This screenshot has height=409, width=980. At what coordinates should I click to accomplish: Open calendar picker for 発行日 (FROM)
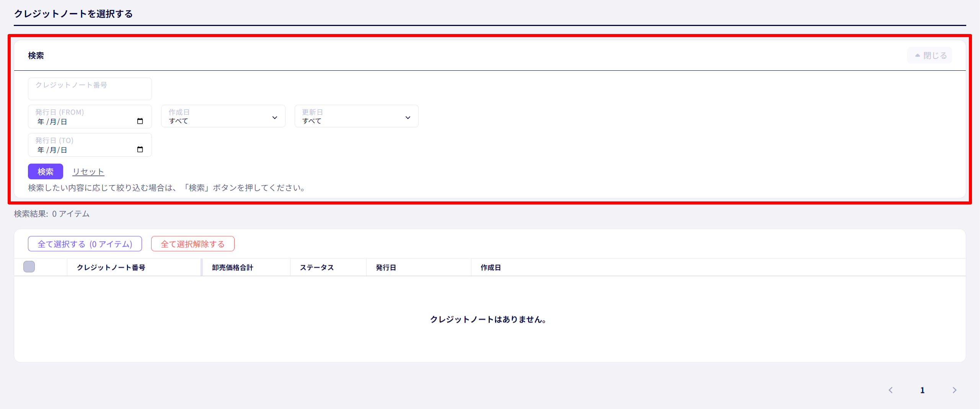point(140,121)
